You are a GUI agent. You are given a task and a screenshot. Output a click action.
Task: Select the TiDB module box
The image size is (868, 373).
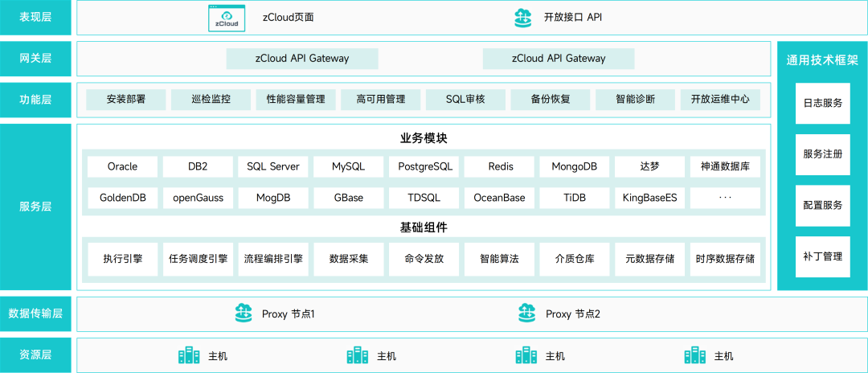click(x=575, y=198)
